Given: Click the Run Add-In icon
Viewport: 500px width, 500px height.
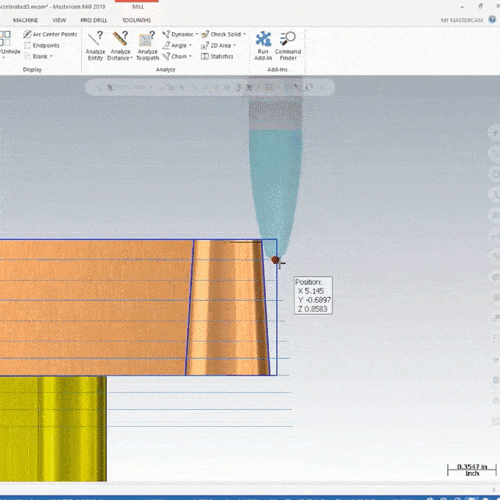Looking at the screenshot, I should [263, 45].
